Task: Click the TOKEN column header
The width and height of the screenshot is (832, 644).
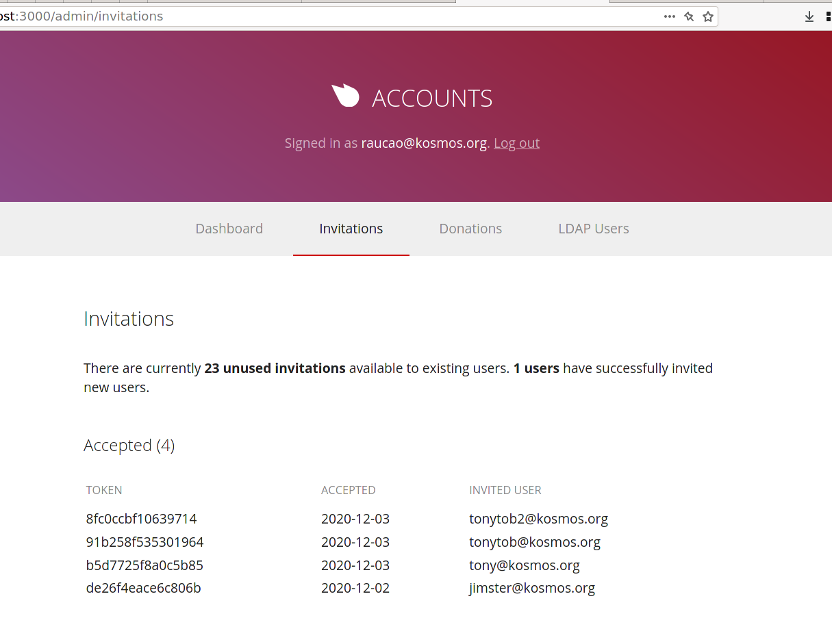Action: coord(104,490)
